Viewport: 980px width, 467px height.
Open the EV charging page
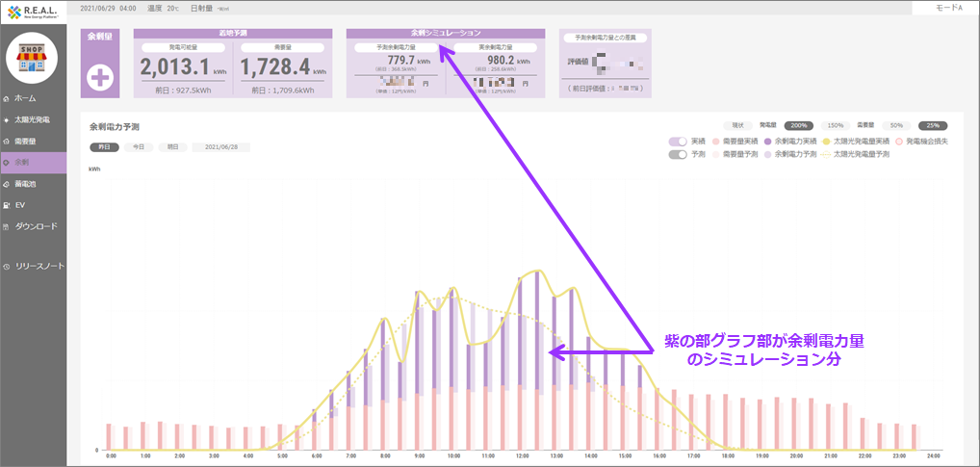(x=19, y=204)
